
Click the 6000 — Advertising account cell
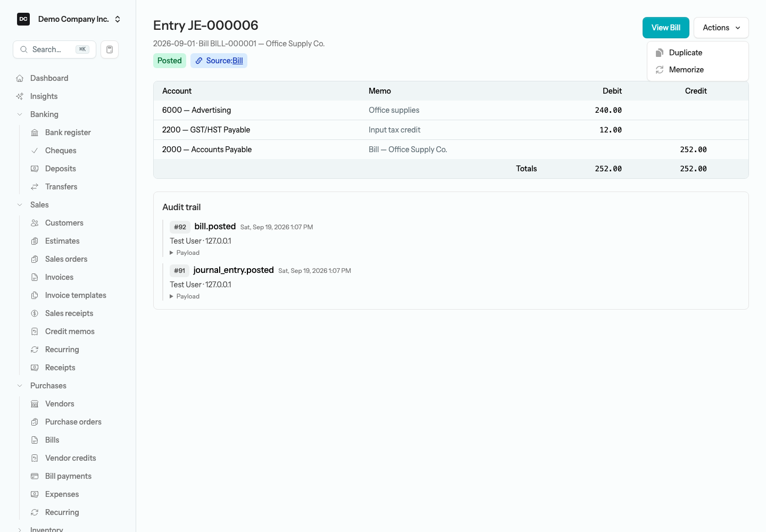(196, 110)
